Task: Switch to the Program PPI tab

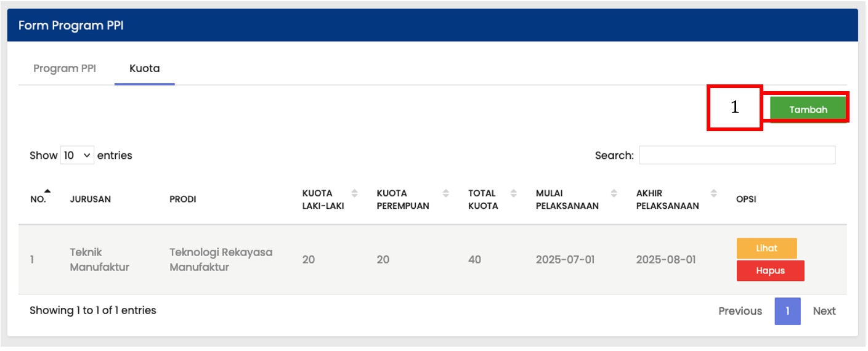Action: click(65, 68)
